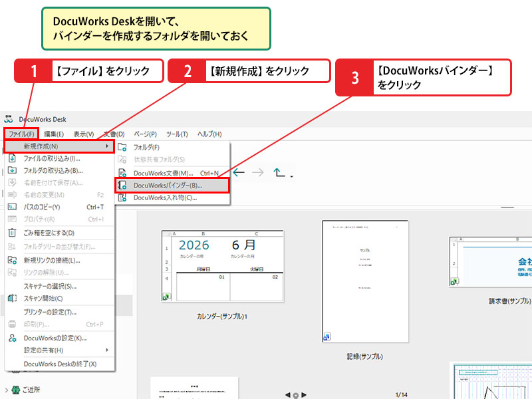Select the ご近所 tree item
The height and width of the screenshot is (399, 532).
tap(31, 390)
